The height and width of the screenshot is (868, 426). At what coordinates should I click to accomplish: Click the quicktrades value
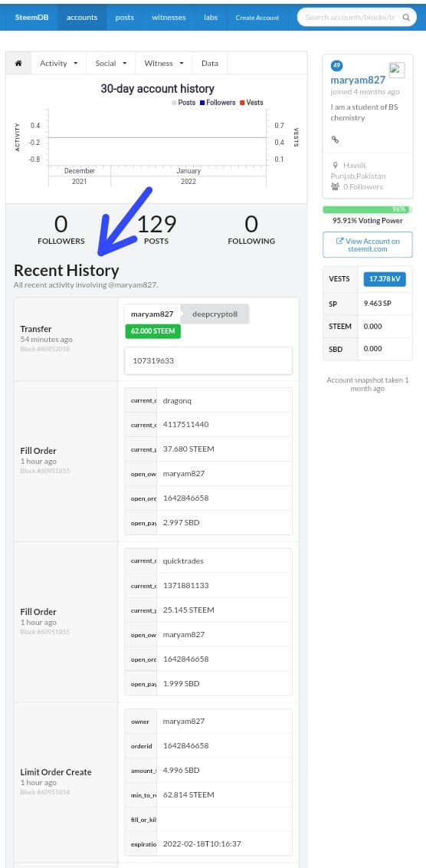(x=183, y=561)
